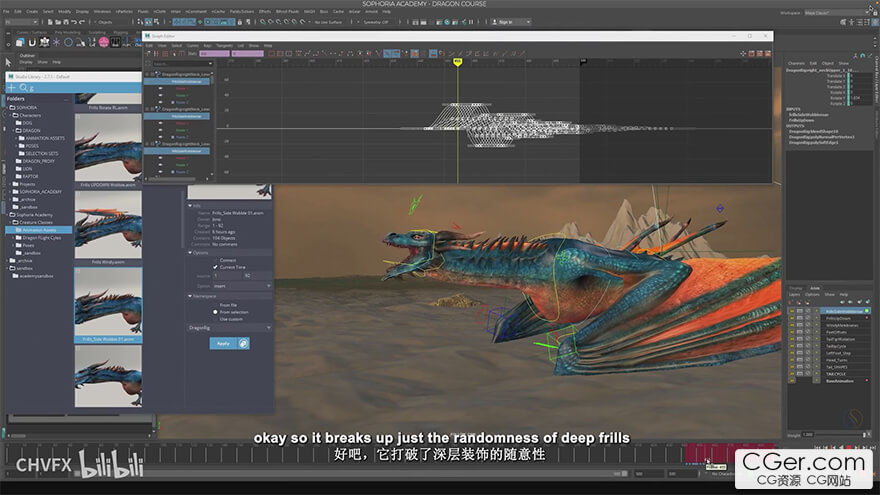Toggle visibility of the fourth anim layer
This screenshot has width=880, height=495.
point(792,332)
